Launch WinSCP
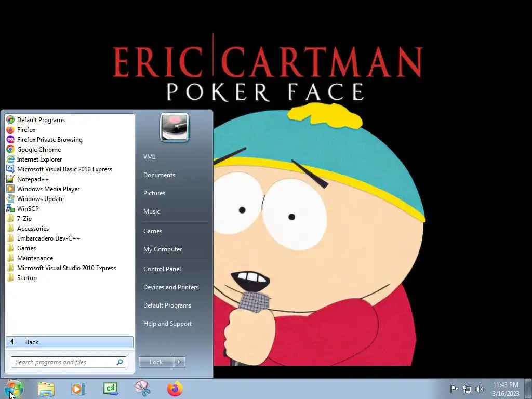This screenshot has height=399, width=532. (x=70, y=208)
